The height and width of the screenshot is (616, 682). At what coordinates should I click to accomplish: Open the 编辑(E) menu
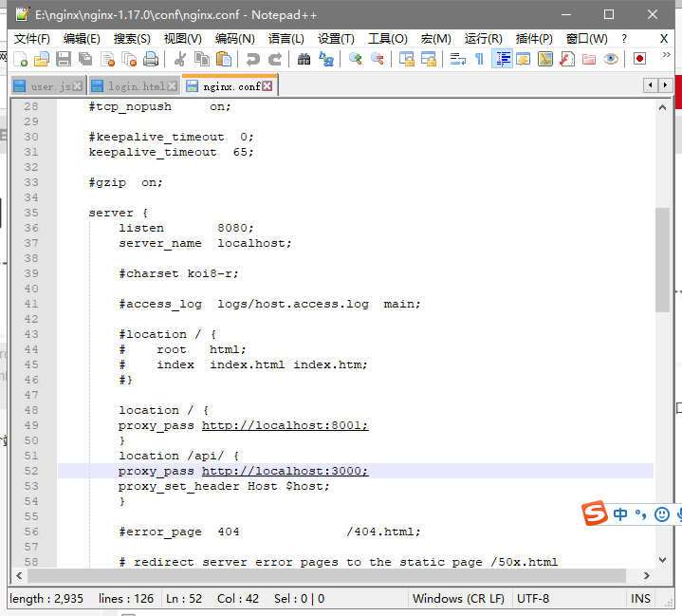click(82, 39)
